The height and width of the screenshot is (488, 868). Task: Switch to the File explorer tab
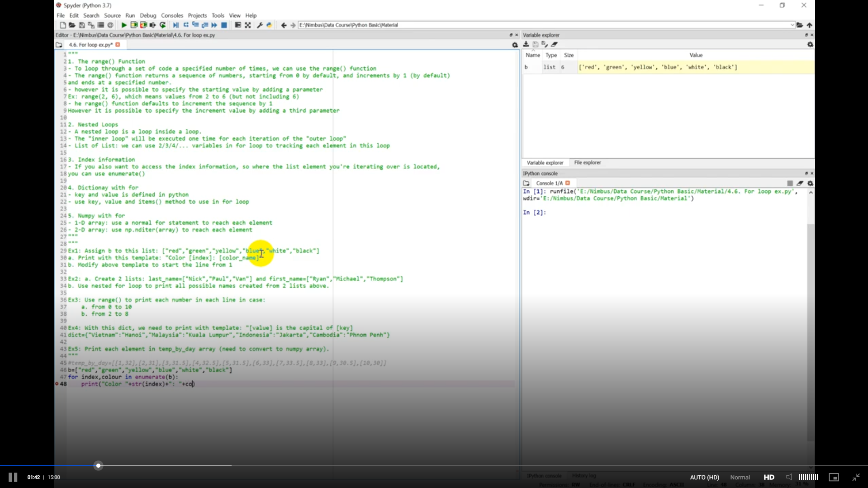587,163
